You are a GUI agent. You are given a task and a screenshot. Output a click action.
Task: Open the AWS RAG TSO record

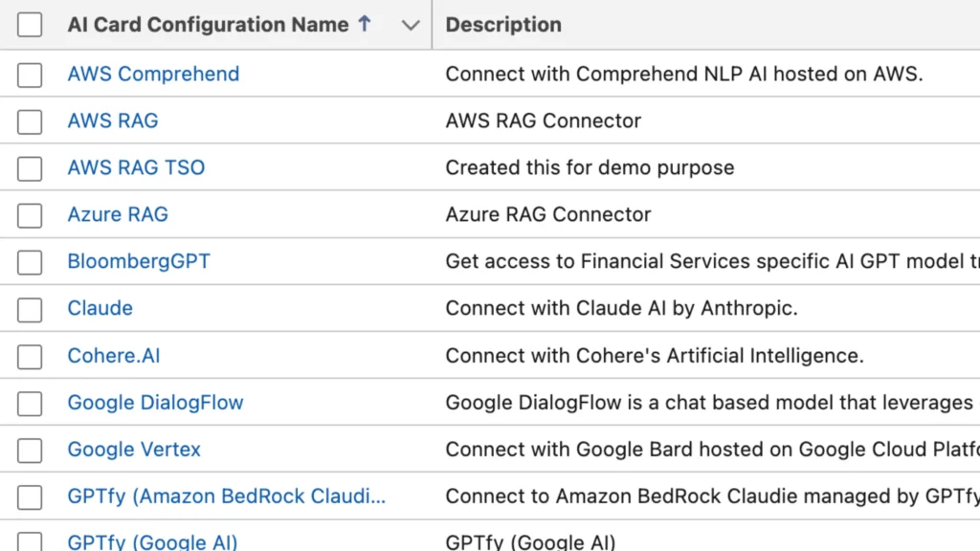136,167
